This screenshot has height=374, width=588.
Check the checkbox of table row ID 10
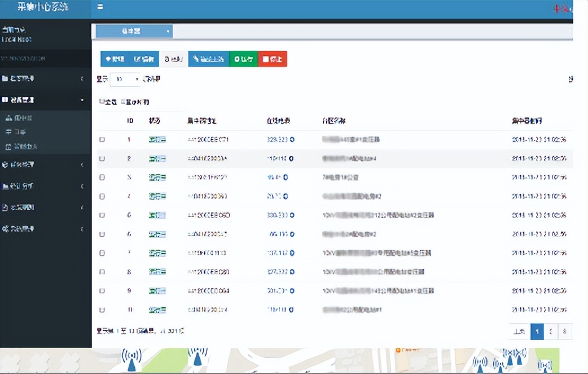click(102, 310)
